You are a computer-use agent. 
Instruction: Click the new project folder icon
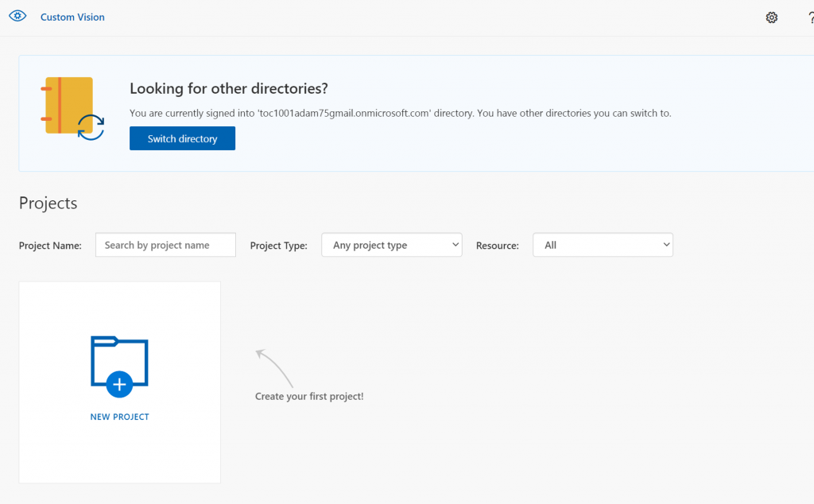click(119, 366)
